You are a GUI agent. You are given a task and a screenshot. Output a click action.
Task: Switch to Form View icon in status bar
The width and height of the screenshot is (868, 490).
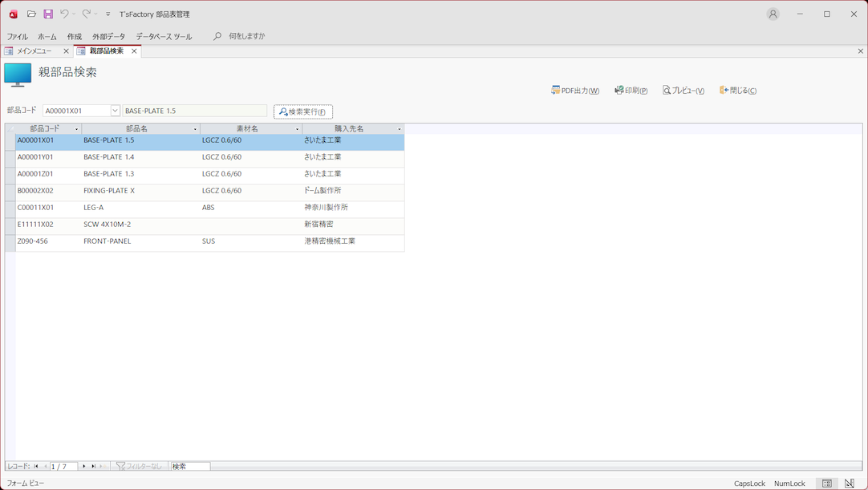tap(827, 484)
